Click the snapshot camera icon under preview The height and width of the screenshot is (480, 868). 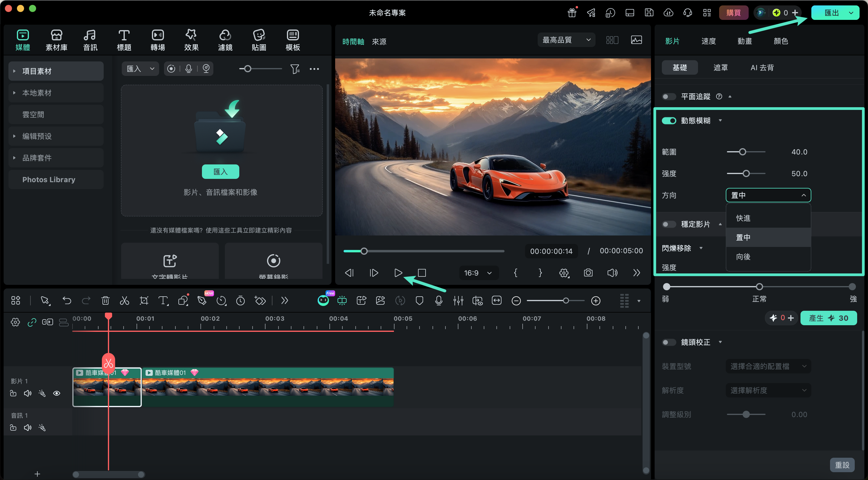pyautogui.click(x=588, y=273)
